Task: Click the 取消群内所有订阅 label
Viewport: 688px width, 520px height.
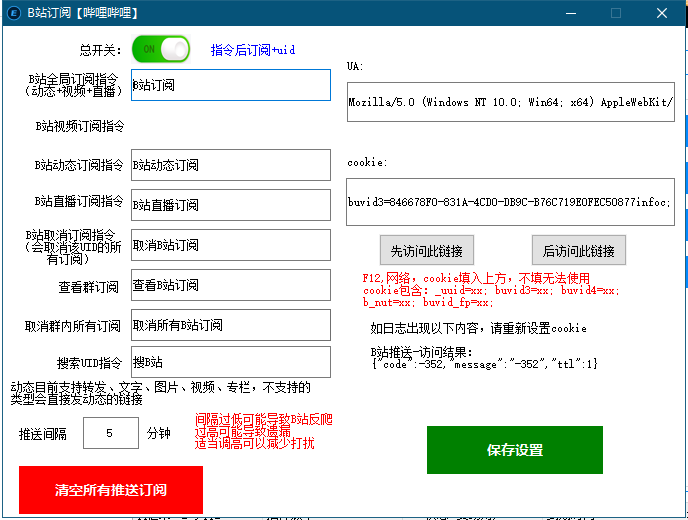Action: (72, 326)
